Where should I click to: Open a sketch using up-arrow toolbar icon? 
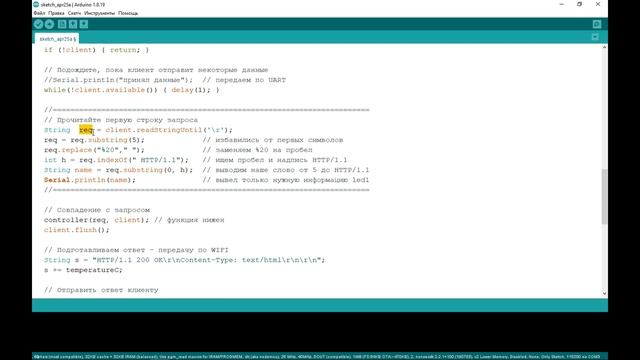pyautogui.click(x=73, y=24)
